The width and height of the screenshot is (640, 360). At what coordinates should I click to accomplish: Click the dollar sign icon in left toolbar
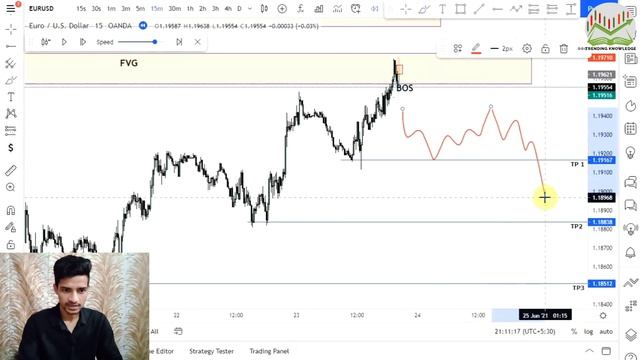(11, 147)
